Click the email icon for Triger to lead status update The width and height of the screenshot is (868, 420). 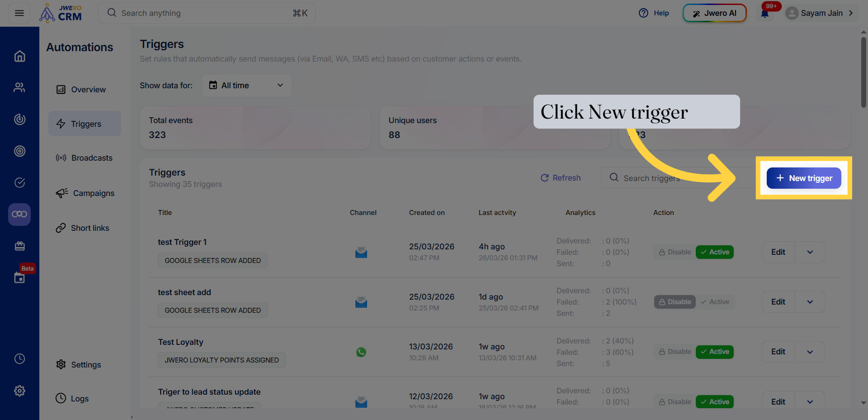click(361, 401)
